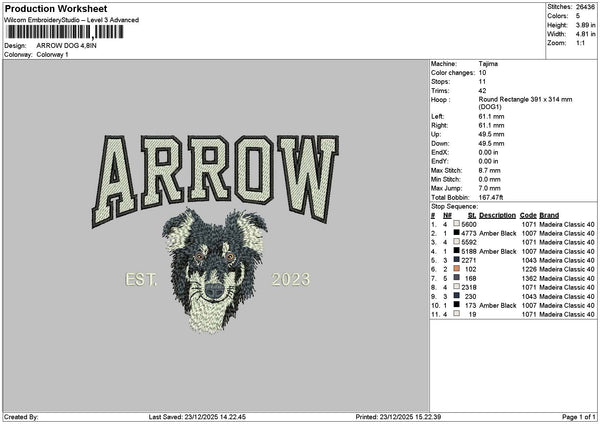This screenshot has height=424, width=600.
Task: Click 'Madeira Classic 40' brand in row 11
Action: pos(567,314)
